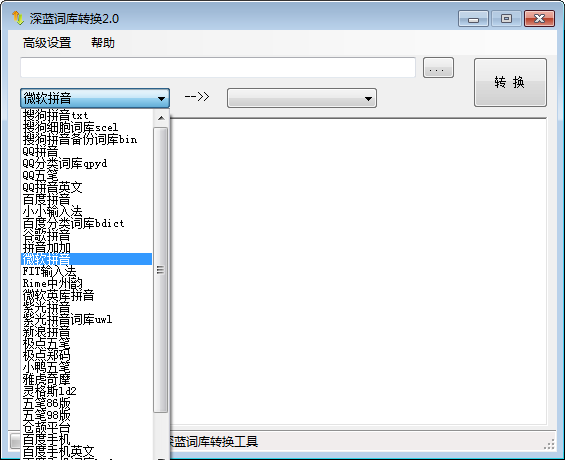Click the dropdown list scrollbar thumb
This screenshot has height=460, width=565.
click(x=161, y=270)
